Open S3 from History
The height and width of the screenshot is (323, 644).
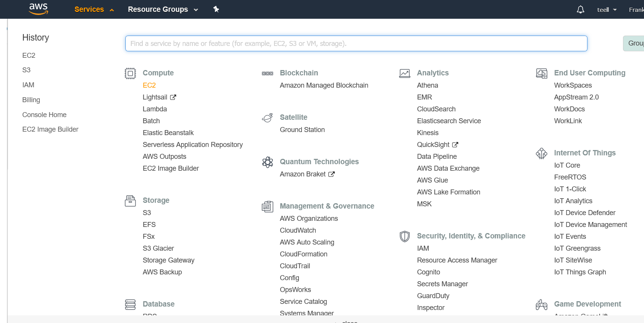coord(26,70)
